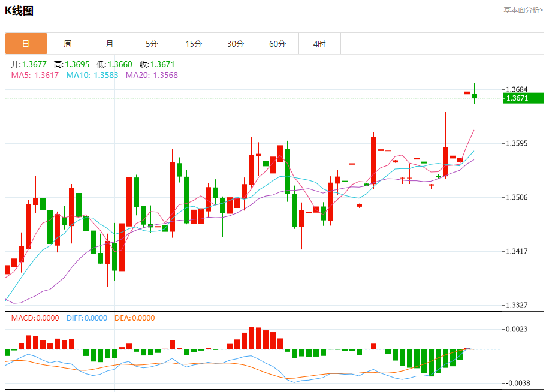Open the 15分 interval tab
Viewport: 549px width, 392px height.
click(194, 44)
